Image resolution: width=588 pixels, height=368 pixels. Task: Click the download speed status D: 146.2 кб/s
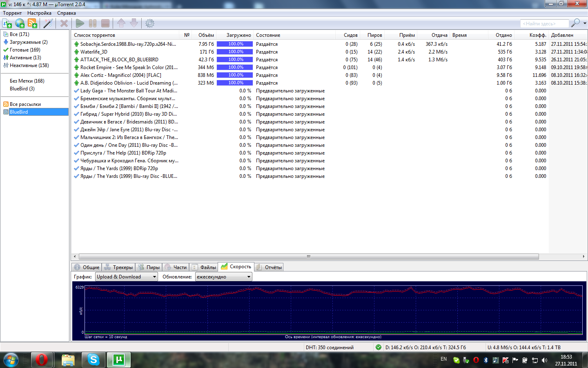click(425, 348)
